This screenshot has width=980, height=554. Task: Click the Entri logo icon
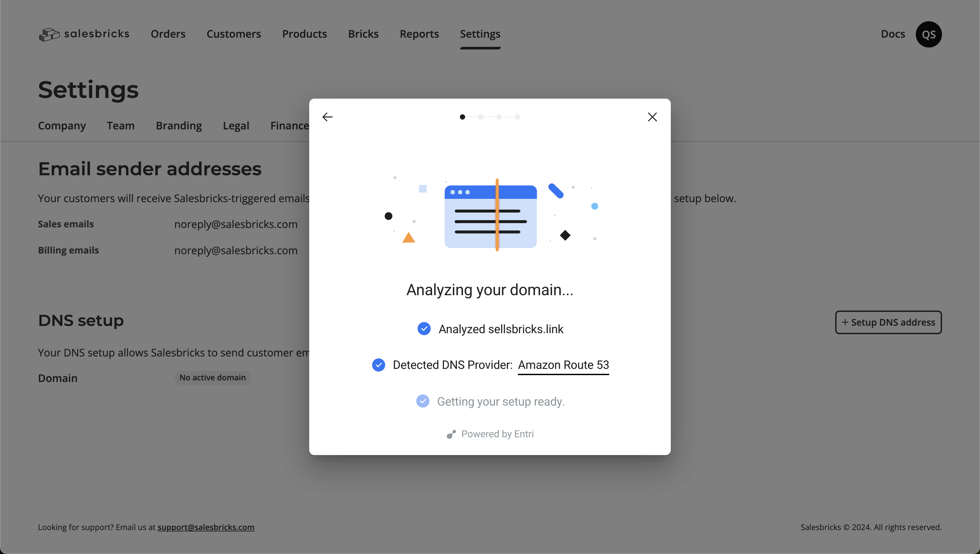click(x=451, y=434)
